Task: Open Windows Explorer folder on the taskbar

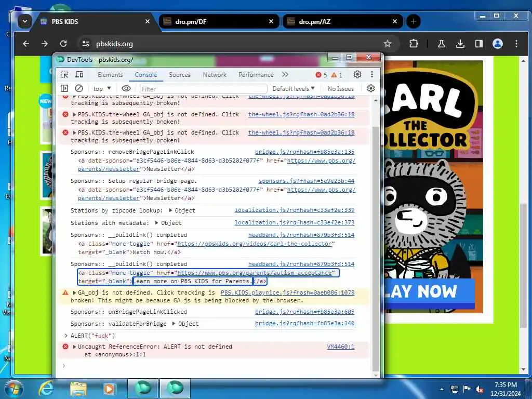Action: click(x=78, y=389)
